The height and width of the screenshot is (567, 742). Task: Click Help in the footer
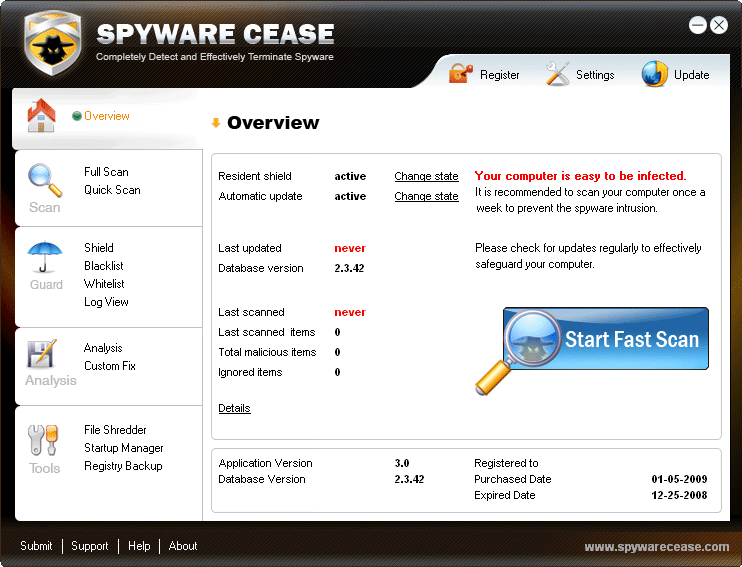(x=139, y=546)
